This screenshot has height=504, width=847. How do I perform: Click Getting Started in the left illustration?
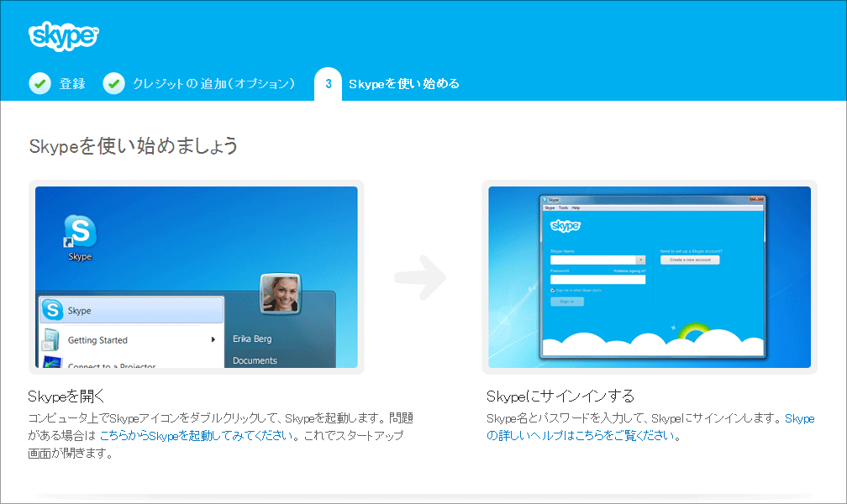[97, 340]
